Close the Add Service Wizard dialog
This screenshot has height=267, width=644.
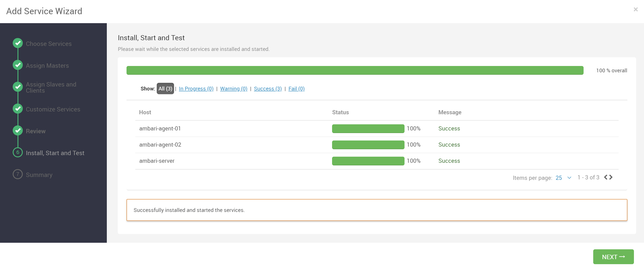point(635,9)
